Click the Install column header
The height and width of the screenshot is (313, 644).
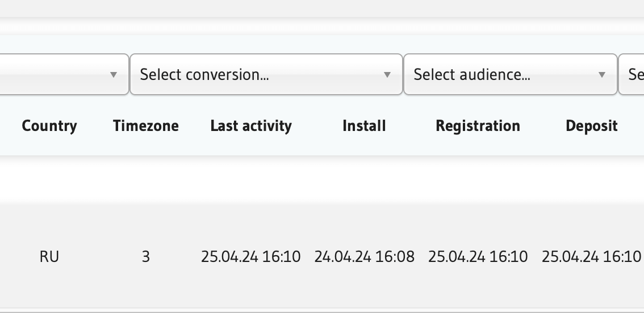tap(364, 126)
